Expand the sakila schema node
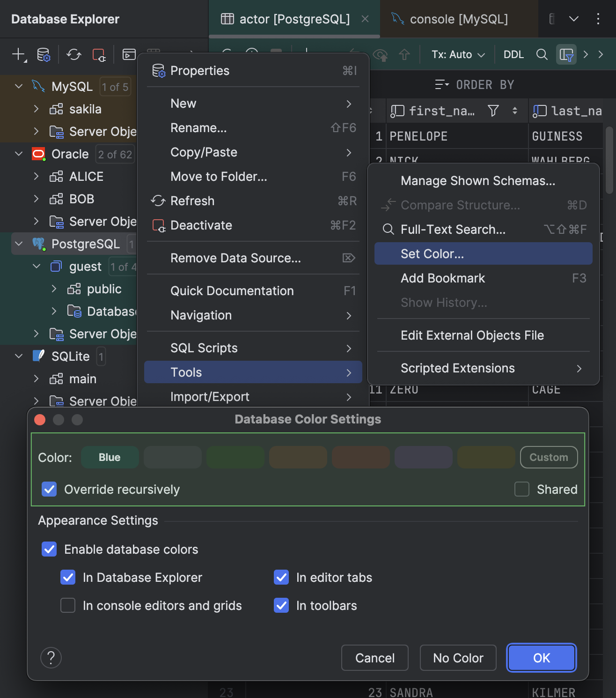The width and height of the screenshot is (616, 698). [36, 109]
